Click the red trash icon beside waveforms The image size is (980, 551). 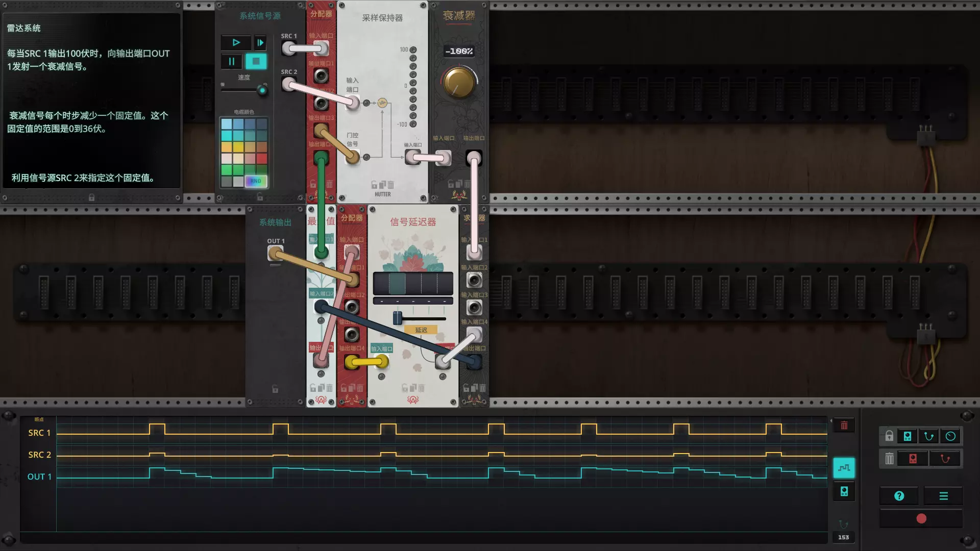(x=844, y=425)
